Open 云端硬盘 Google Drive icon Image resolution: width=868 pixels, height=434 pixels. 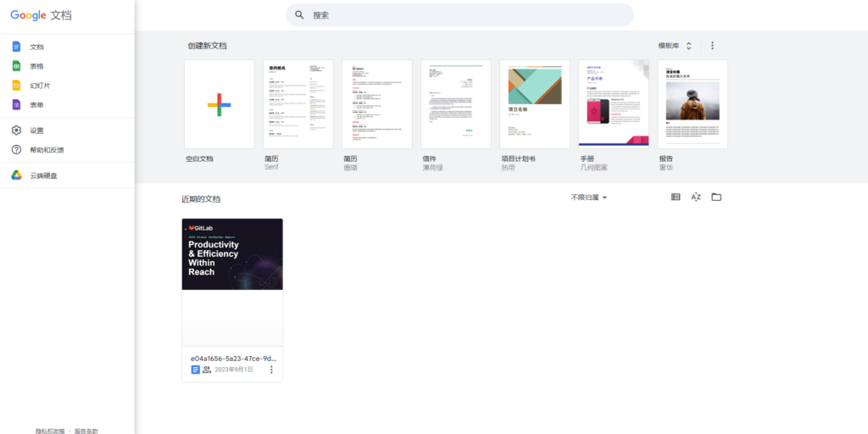16,175
